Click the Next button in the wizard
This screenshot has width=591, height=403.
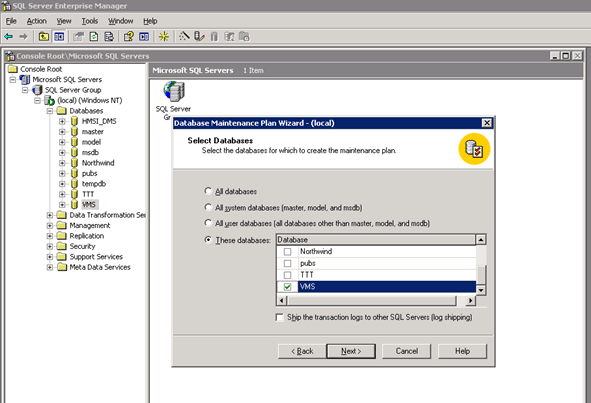tap(351, 351)
